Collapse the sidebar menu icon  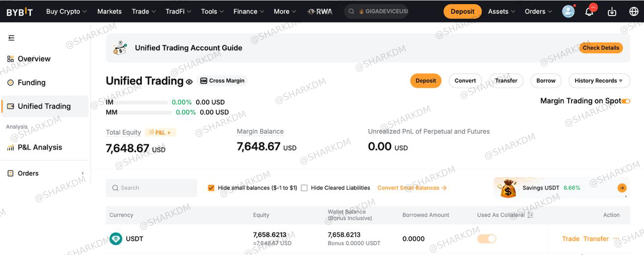pyautogui.click(x=12, y=38)
